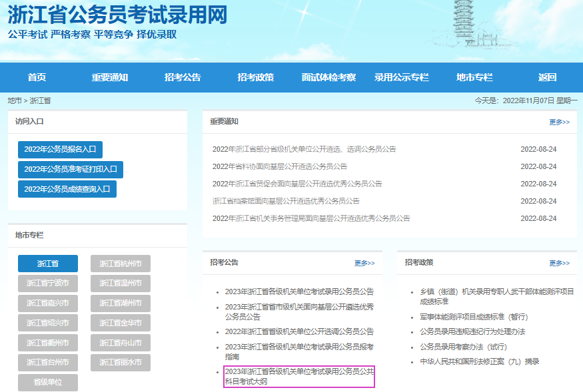Go to 重要通知 in the navigation bar
The width and height of the screenshot is (583, 392).
(x=109, y=77)
